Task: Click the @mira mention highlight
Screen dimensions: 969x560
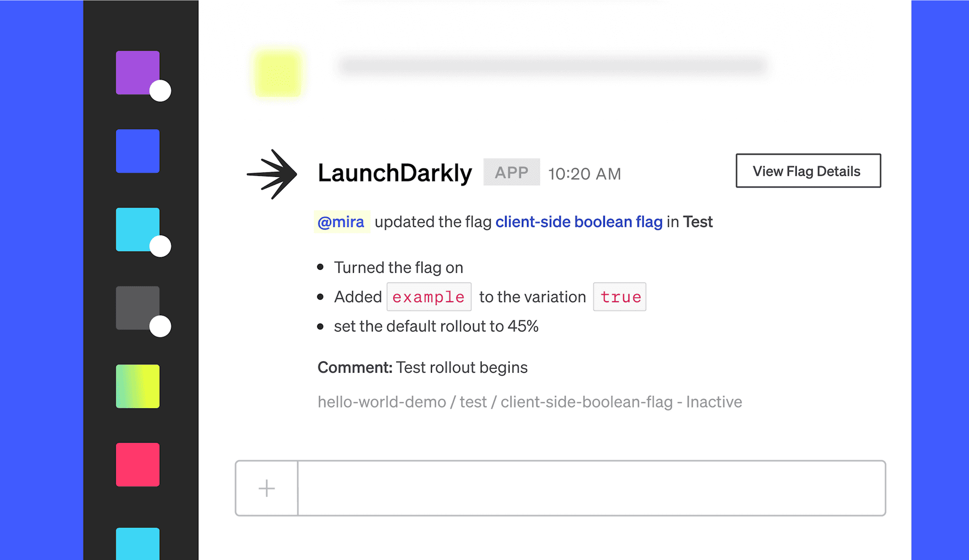Action: (341, 222)
